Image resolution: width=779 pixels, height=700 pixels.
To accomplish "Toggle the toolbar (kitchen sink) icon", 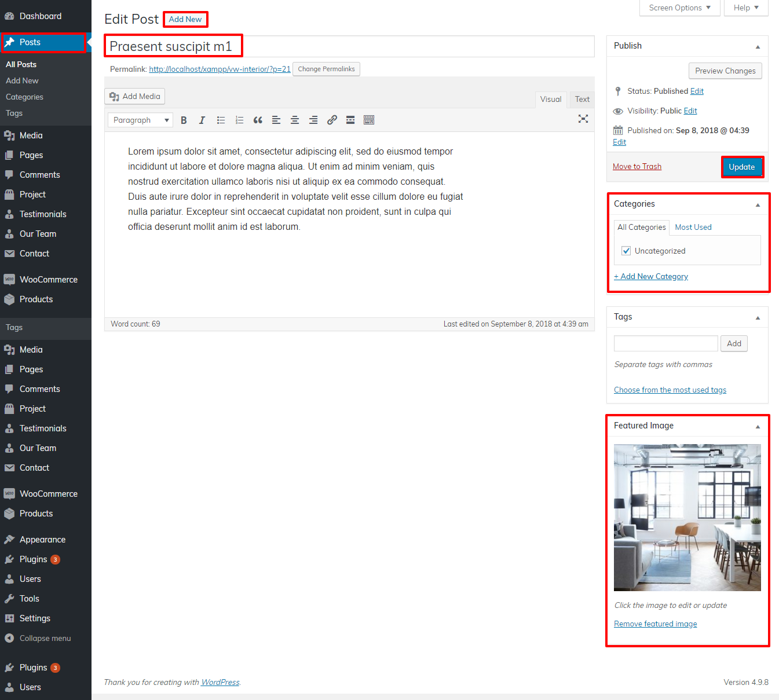I will (369, 120).
